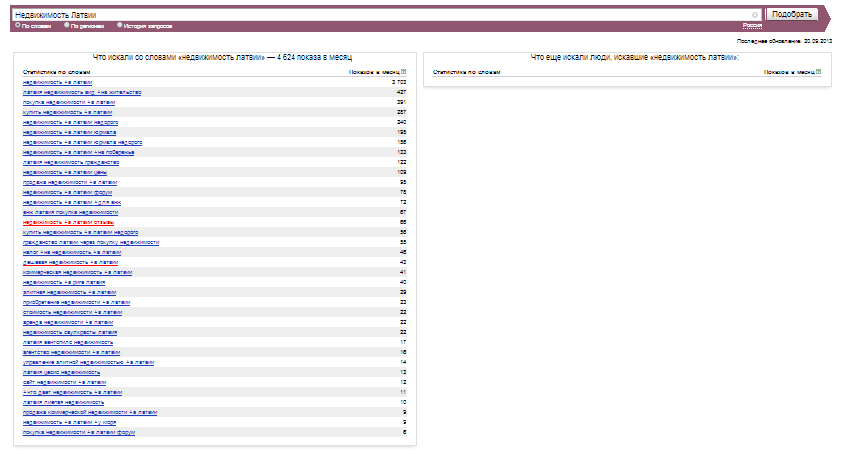The width and height of the screenshot is (867, 454).
Task: Open link 'латвия недвижимость вид +на жительство'
Action: [x=82, y=92]
